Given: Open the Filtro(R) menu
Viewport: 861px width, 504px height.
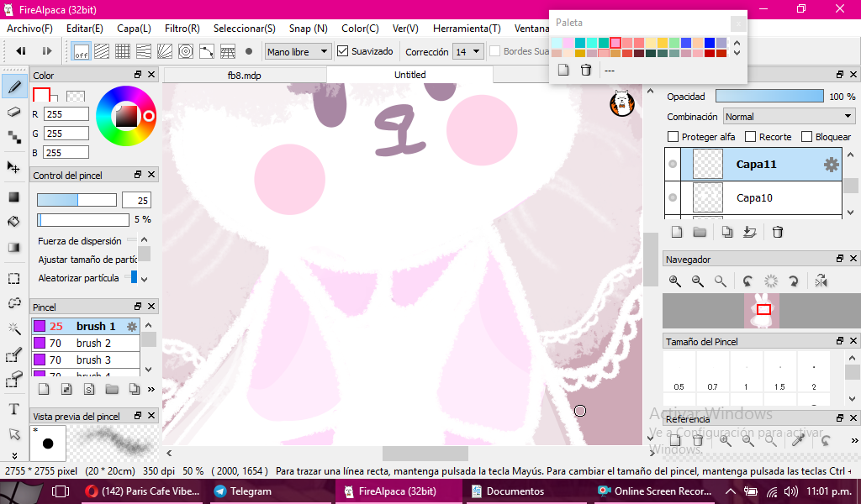Looking at the screenshot, I should 182,29.
